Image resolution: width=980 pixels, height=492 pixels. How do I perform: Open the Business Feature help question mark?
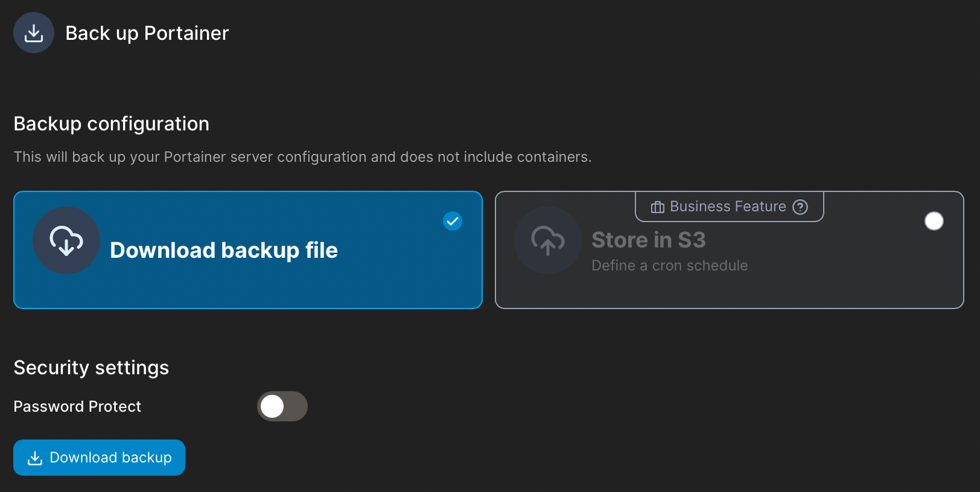800,207
